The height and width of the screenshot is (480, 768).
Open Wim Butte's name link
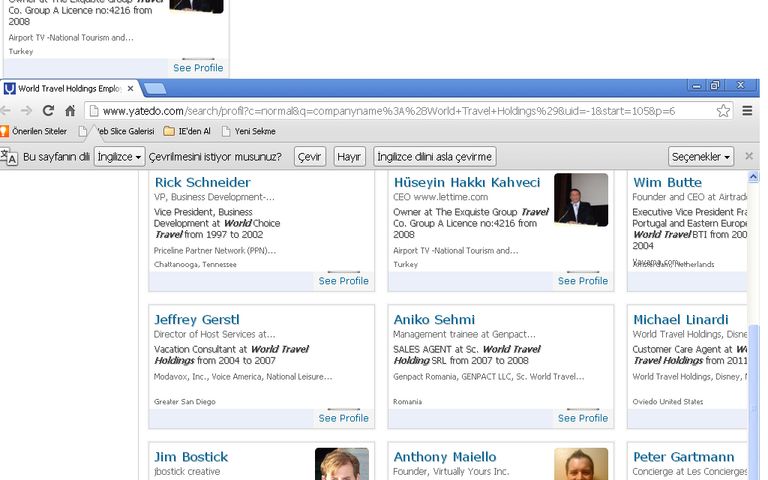point(668,183)
